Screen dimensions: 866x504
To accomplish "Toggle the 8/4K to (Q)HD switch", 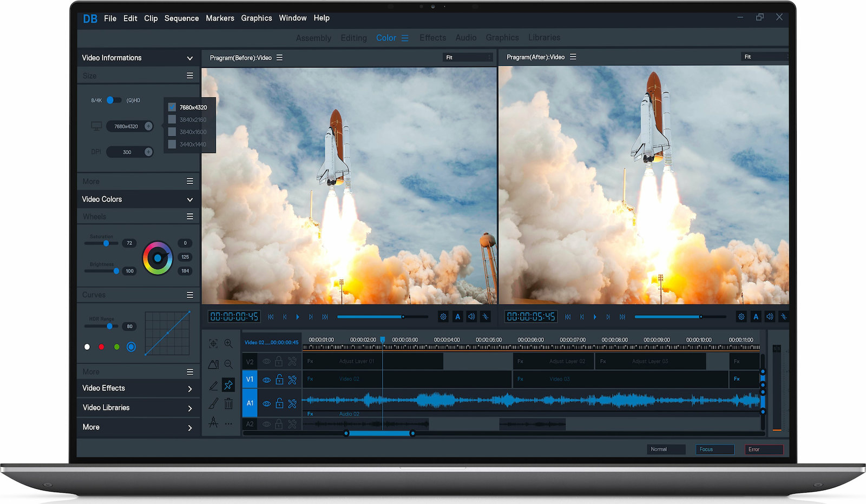I will (x=114, y=100).
